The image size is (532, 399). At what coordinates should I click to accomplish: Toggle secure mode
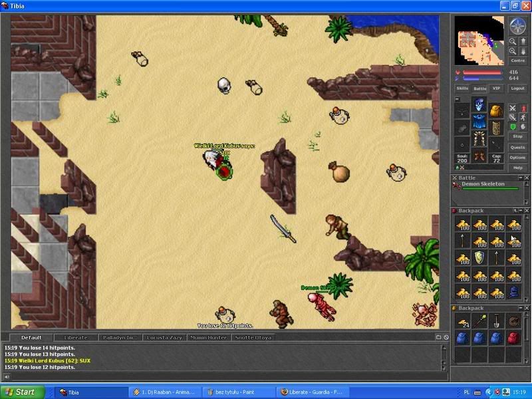coord(523,126)
